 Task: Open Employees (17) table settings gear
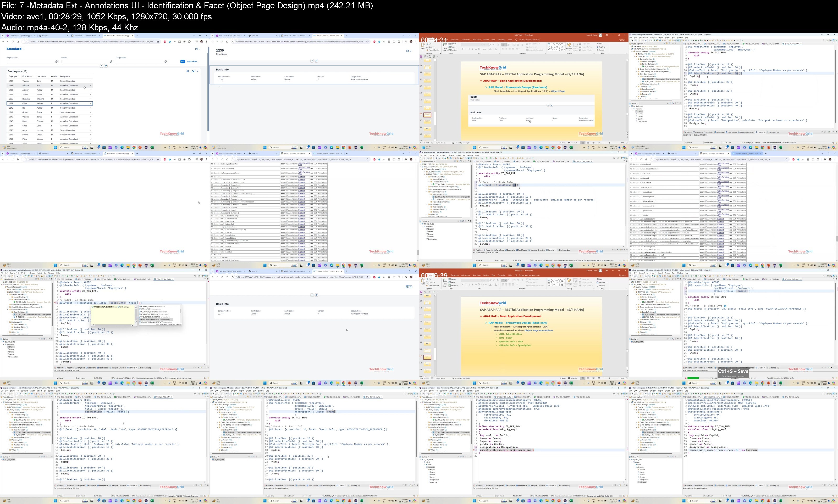coord(188,71)
